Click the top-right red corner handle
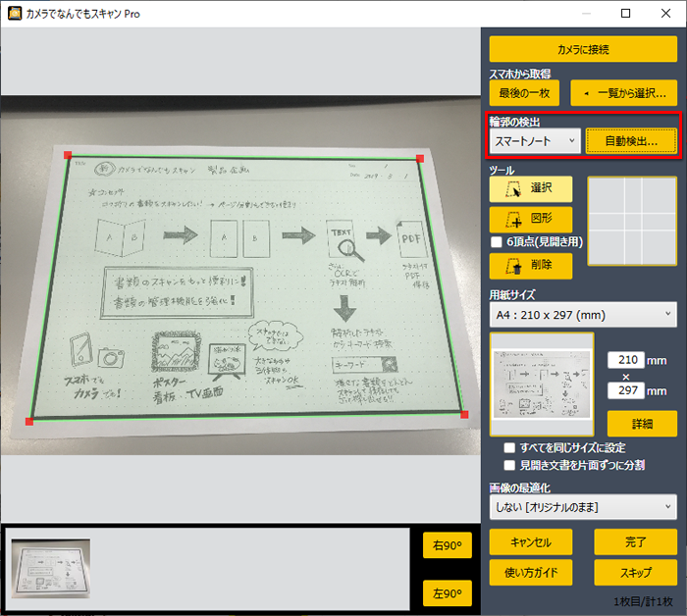 [420, 158]
